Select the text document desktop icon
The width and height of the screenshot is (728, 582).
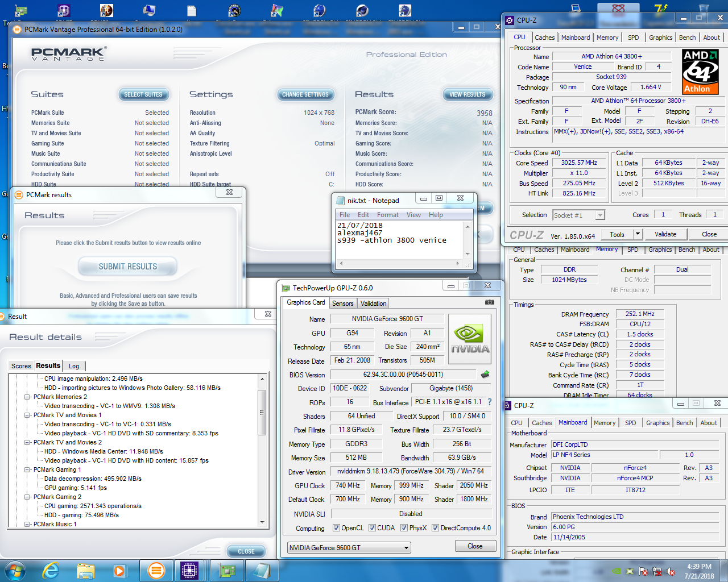coord(192,10)
